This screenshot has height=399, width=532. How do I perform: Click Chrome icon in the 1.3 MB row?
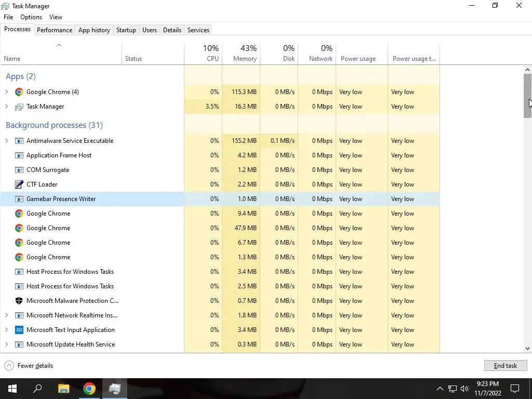19,257
